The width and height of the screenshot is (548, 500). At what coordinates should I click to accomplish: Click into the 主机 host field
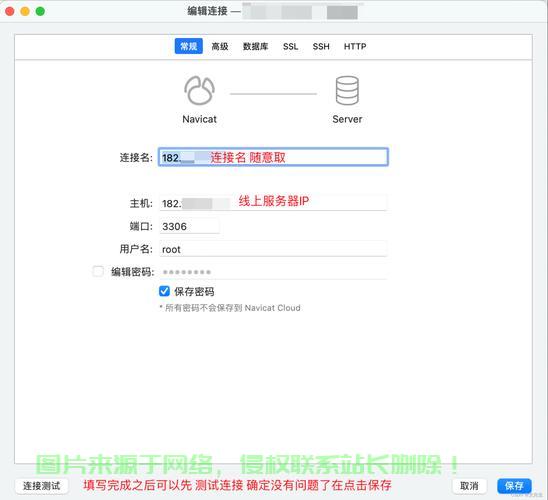click(x=273, y=203)
